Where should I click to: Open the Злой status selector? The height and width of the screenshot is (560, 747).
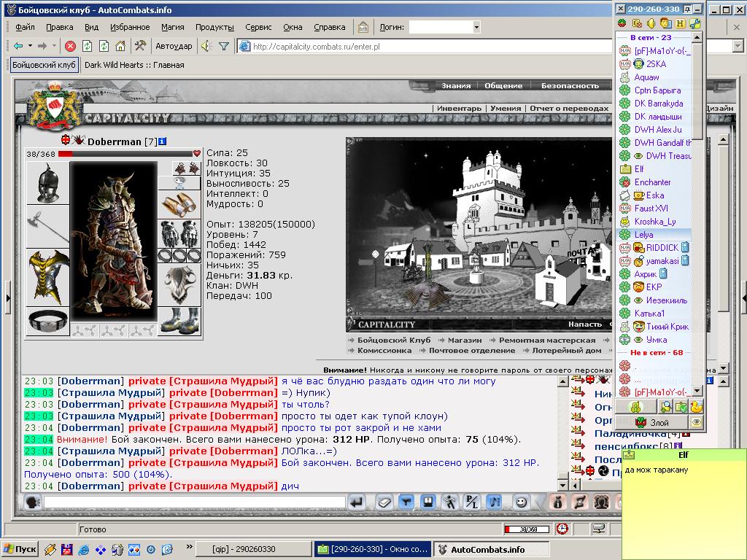click(x=651, y=422)
